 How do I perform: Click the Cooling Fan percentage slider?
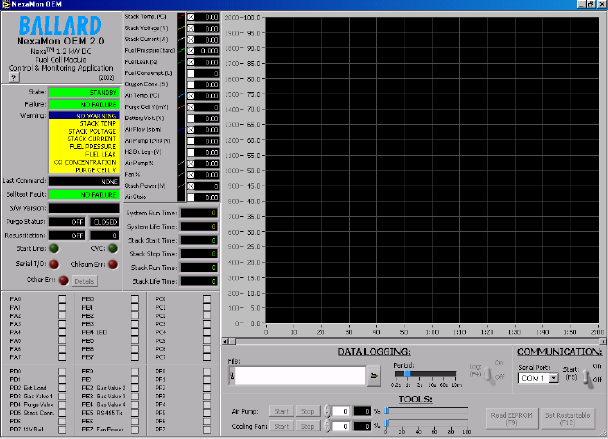[x=427, y=423]
